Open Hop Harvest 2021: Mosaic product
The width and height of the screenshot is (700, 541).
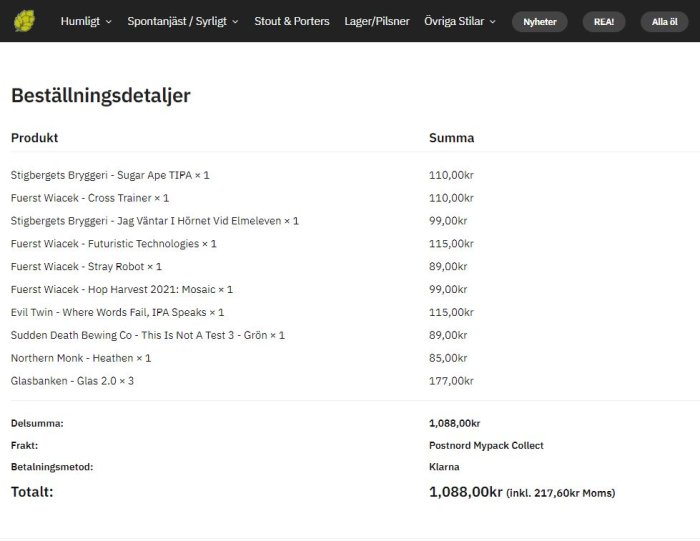click(x=121, y=289)
